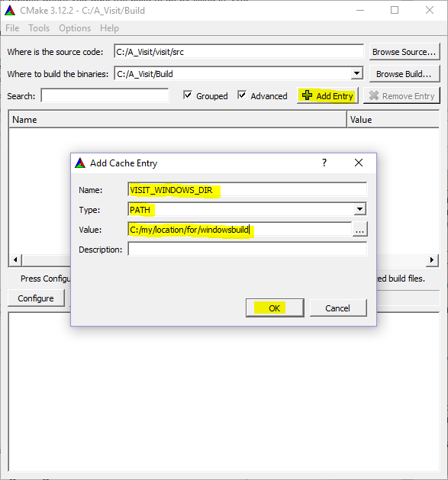
Task: Expand the build binaries path dropdown
Action: pos(356,73)
